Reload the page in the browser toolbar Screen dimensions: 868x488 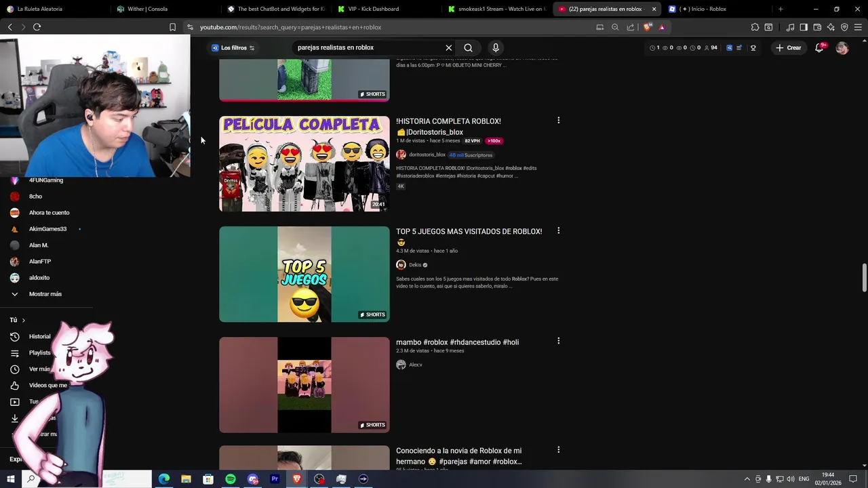37,27
